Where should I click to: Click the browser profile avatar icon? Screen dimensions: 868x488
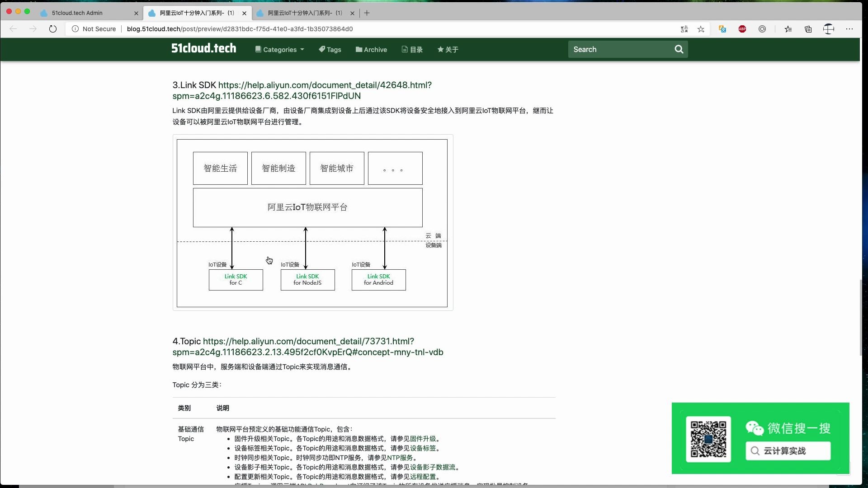tap(829, 28)
